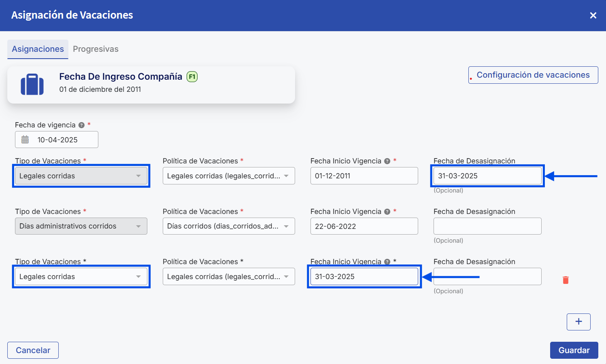
Task: Click help icon next to Fecha de vigencia label
Action: (x=81, y=125)
